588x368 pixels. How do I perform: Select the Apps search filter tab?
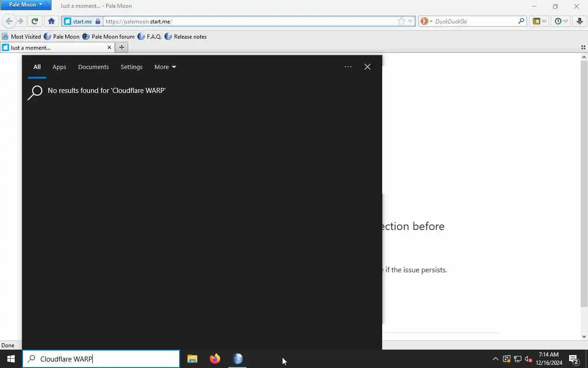(x=59, y=67)
